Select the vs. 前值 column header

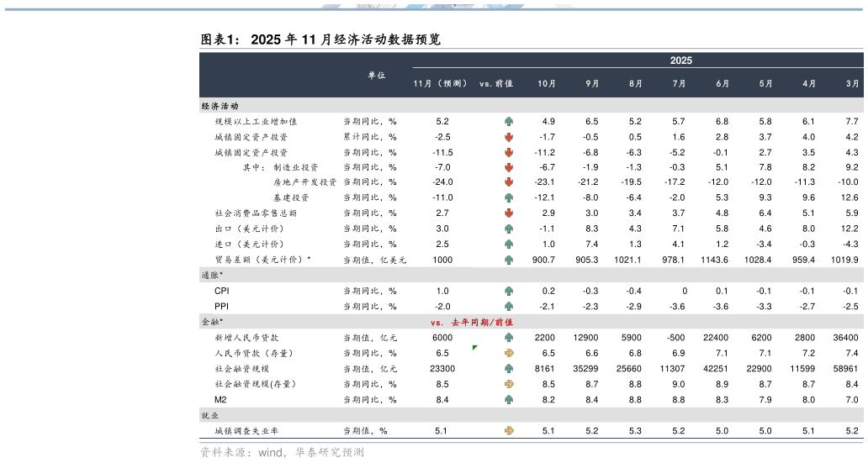click(496, 84)
